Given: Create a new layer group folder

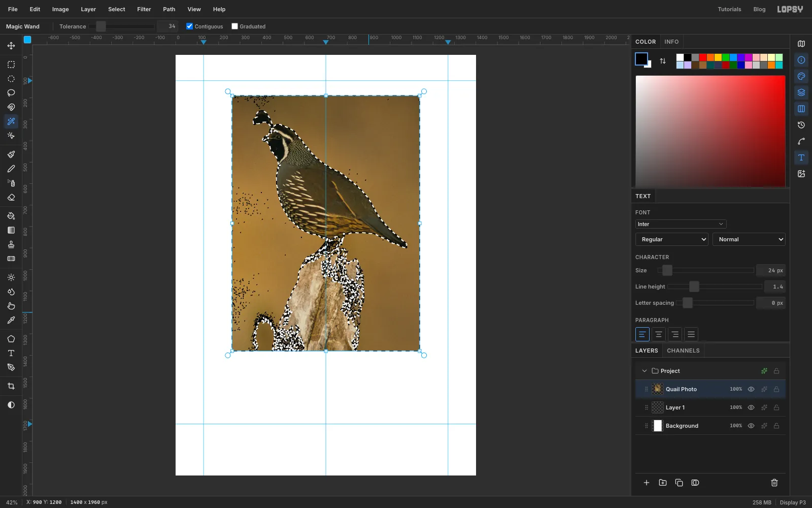Looking at the screenshot, I should tap(663, 483).
